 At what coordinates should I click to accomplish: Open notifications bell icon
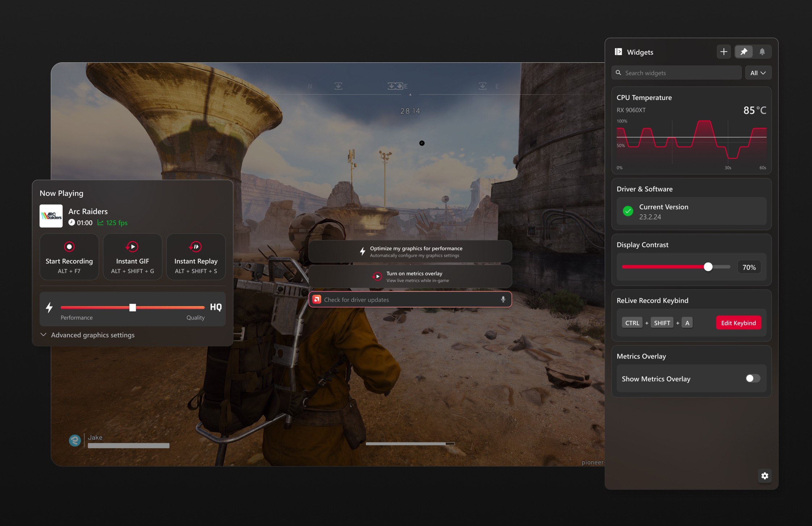(x=762, y=52)
